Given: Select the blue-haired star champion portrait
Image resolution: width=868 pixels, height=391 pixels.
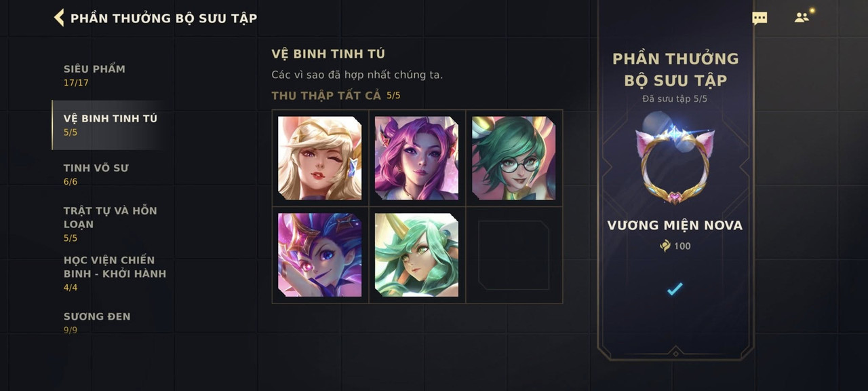Looking at the screenshot, I should click(x=320, y=255).
